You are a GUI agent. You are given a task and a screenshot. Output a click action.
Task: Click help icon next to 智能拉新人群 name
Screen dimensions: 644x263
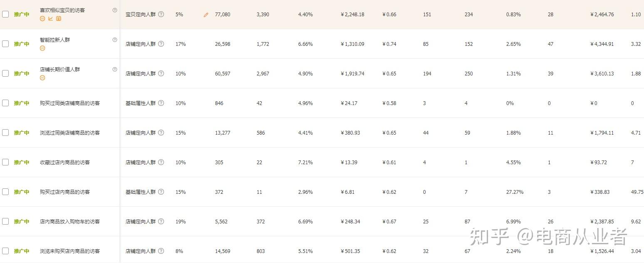[x=115, y=40]
